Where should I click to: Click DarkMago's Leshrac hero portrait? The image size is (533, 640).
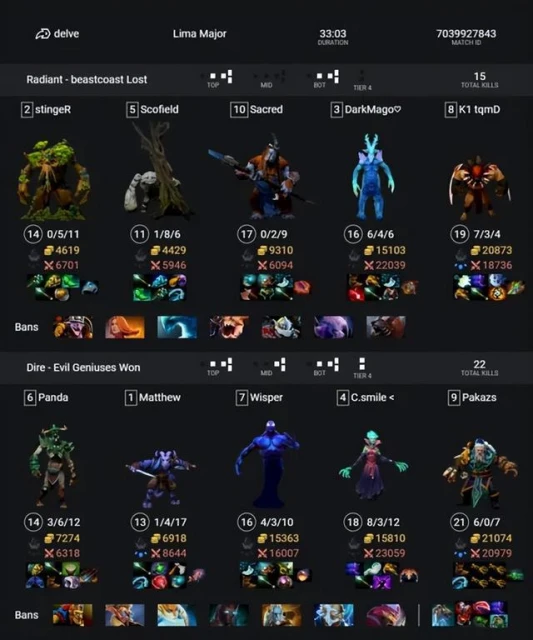[371, 177]
